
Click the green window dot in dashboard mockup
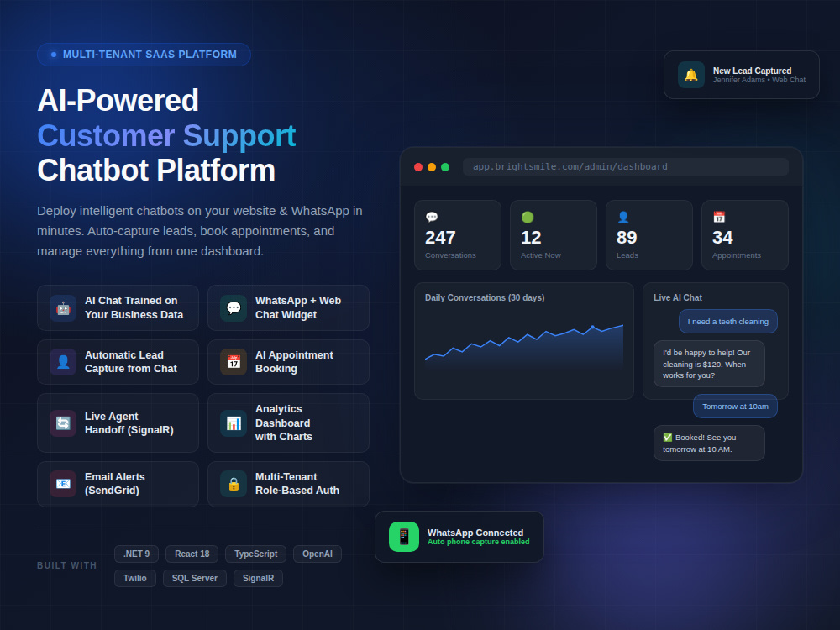tap(445, 167)
